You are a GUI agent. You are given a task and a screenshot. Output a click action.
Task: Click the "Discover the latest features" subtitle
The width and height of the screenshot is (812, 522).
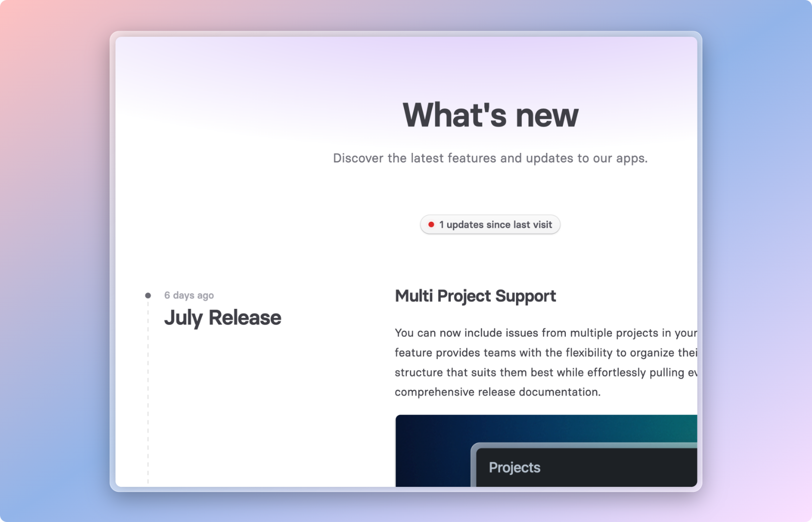[490, 158]
